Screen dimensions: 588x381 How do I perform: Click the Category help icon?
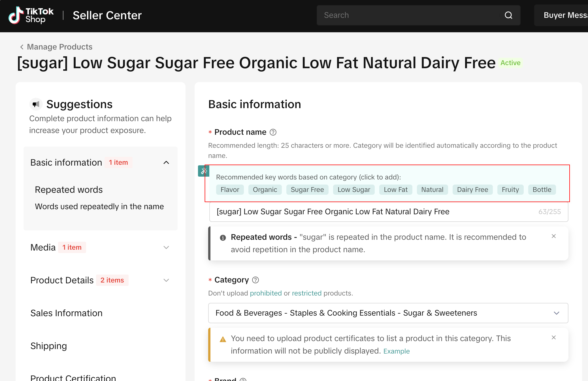[x=255, y=280]
